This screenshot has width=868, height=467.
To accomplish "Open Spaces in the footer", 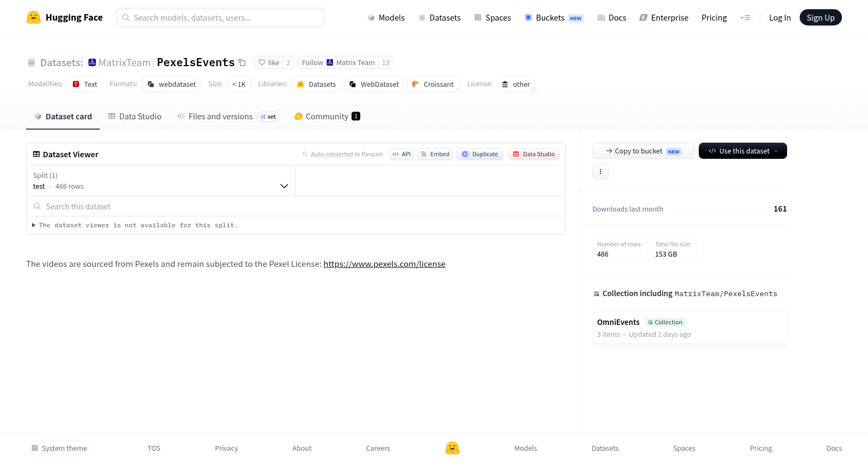I will [x=684, y=448].
